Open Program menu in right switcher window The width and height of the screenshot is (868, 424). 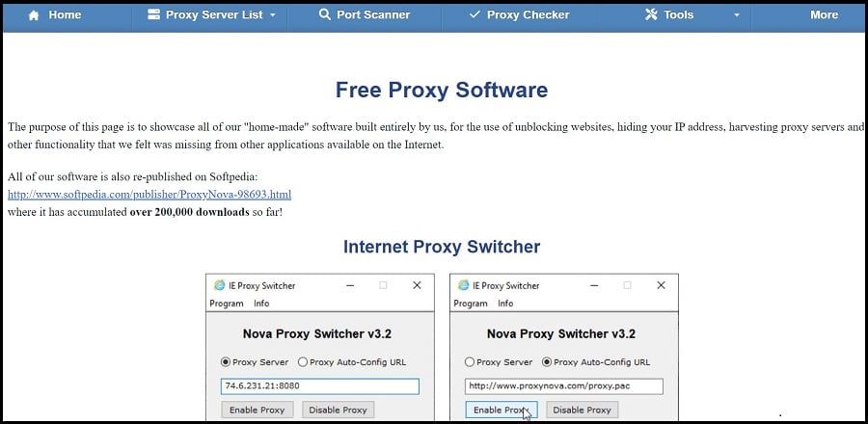pos(471,303)
